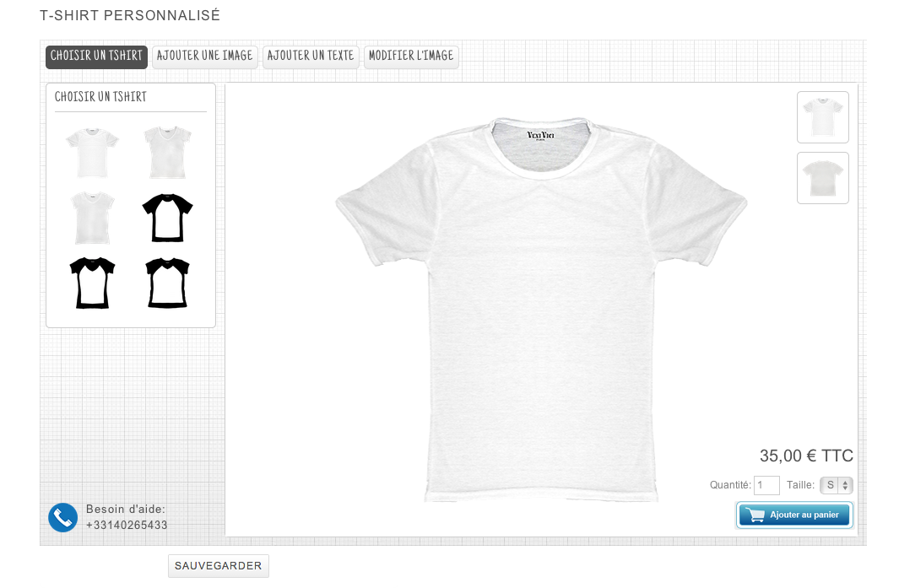Pick the black-sleeved raglan crew-neck t-shirt
This screenshot has height=588, width=899.
pyautogui.click(x=167, y=218)
